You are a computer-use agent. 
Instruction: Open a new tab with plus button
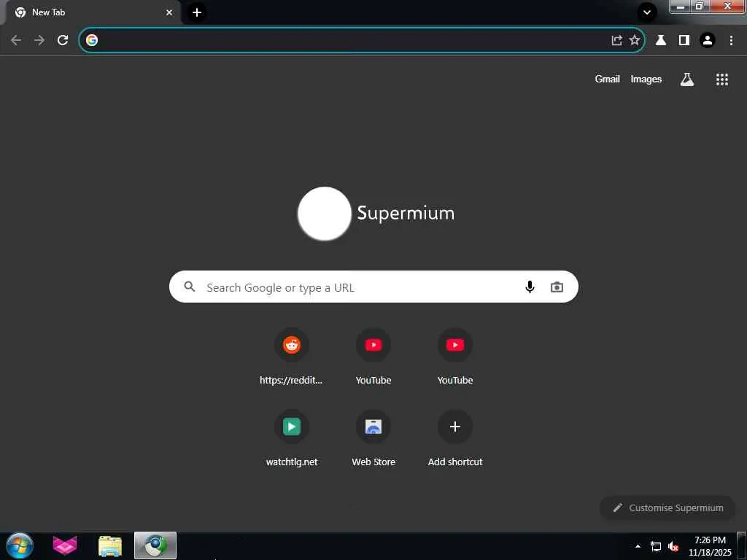(x=197, y=12)
